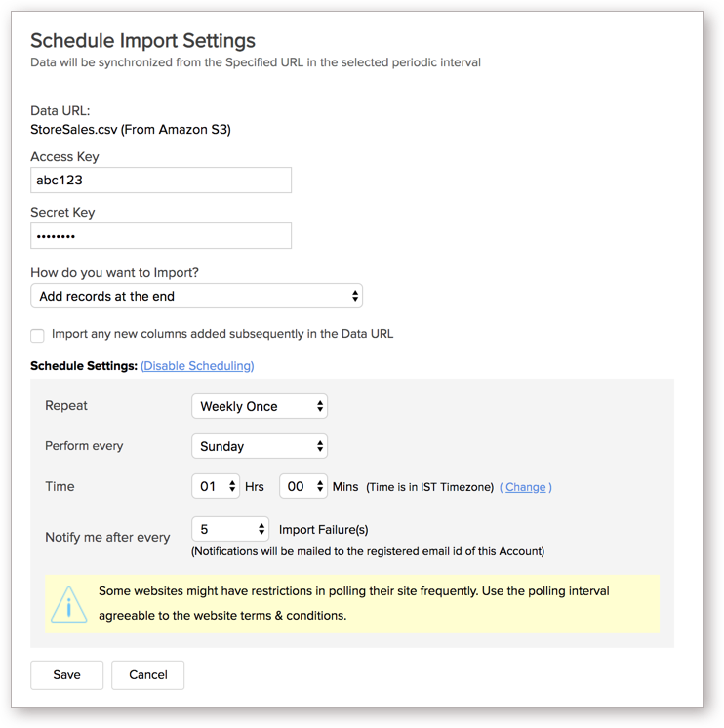The image size is (724, 728).
Task: Open the Repeat 'Weekly Once' dropdown
Action: click(x=260, y=406)
